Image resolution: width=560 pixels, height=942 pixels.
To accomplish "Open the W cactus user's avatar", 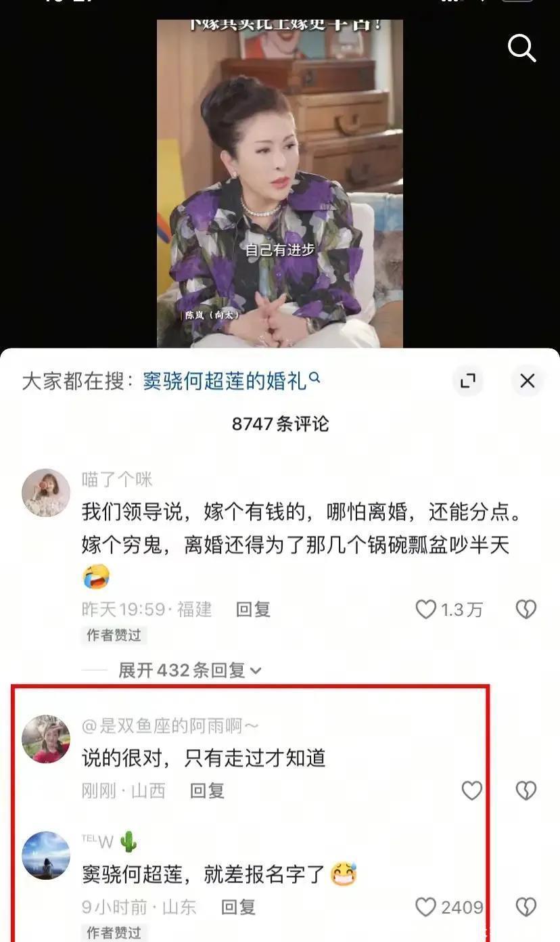I will tap(46, 855).
